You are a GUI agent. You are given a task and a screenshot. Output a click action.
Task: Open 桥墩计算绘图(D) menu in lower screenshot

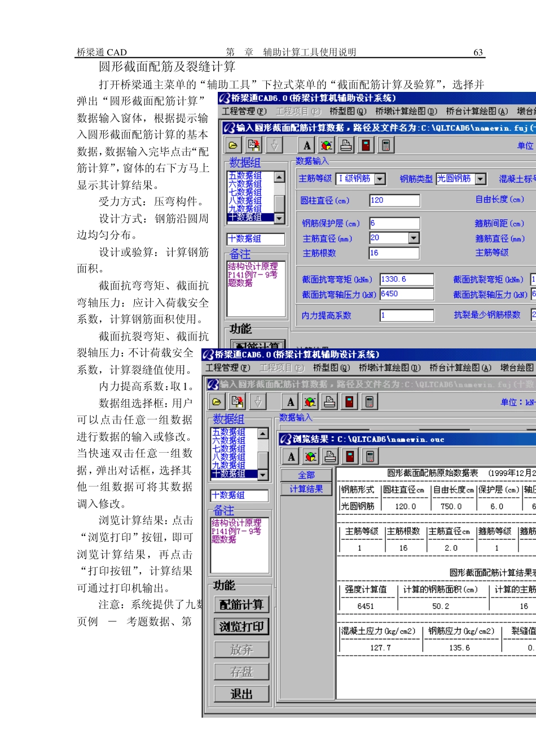tap(390, 368)
